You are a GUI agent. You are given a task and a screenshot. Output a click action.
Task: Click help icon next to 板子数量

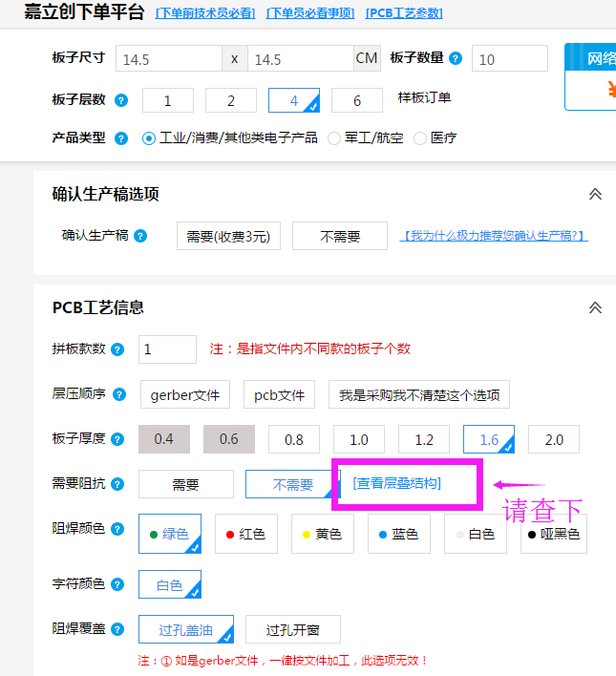pyautogui.click(x=456, y=58)
